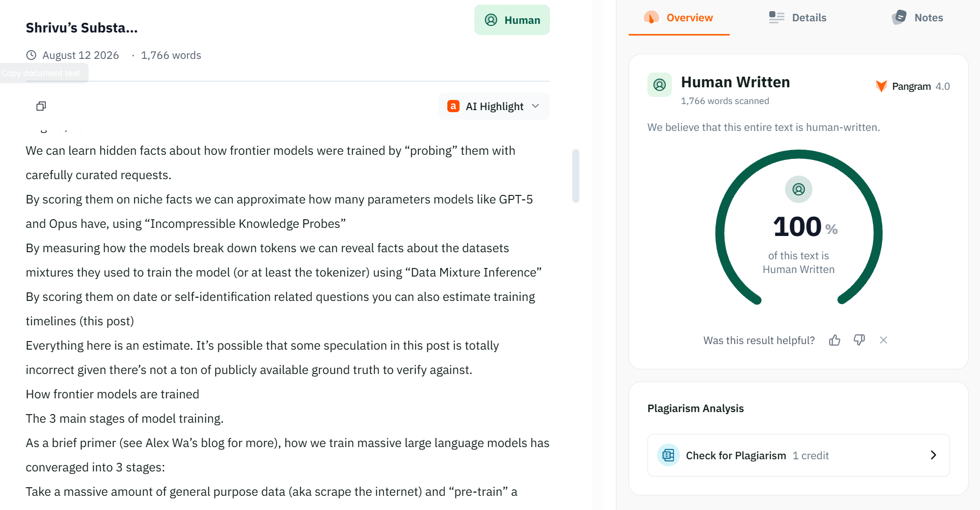
Task: Click the document title Shrivu's Substa...
Action: [x=82, y=28]
